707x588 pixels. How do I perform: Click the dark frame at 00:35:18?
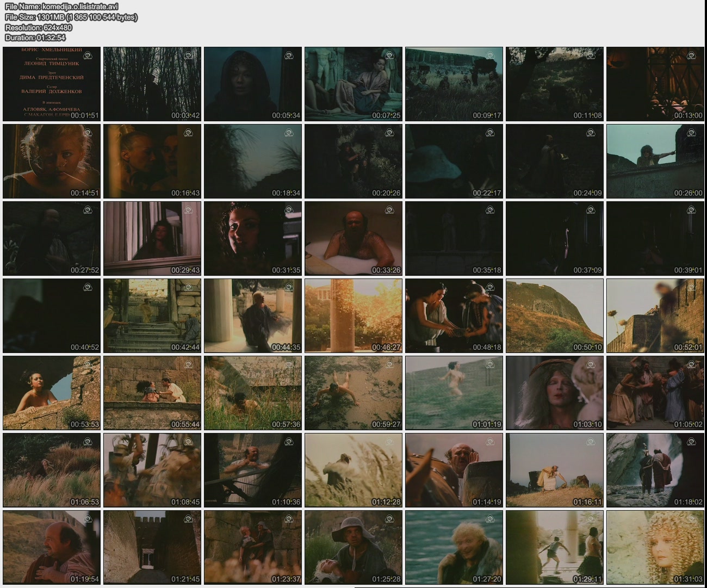pyautogui.click(x=454, y=238)
